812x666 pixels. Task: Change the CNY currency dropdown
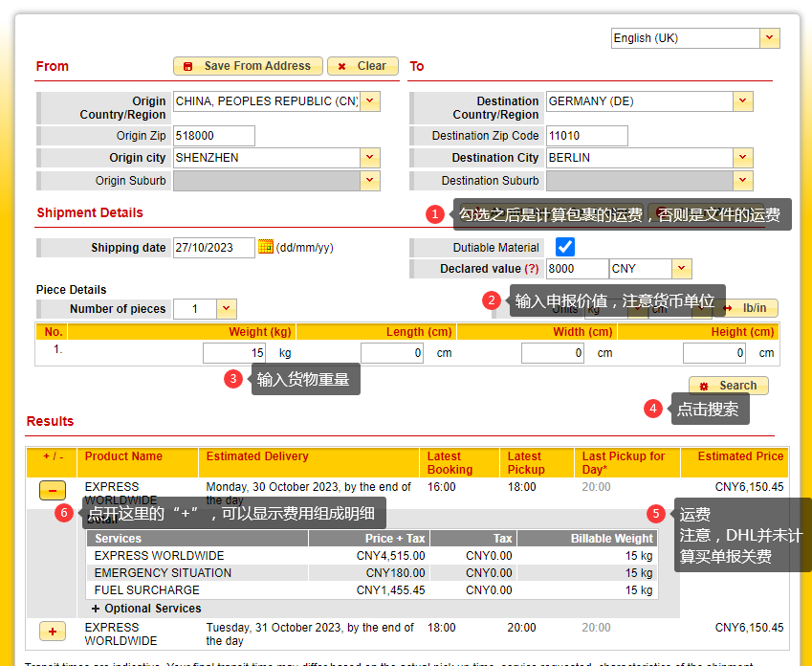[681, 269]
